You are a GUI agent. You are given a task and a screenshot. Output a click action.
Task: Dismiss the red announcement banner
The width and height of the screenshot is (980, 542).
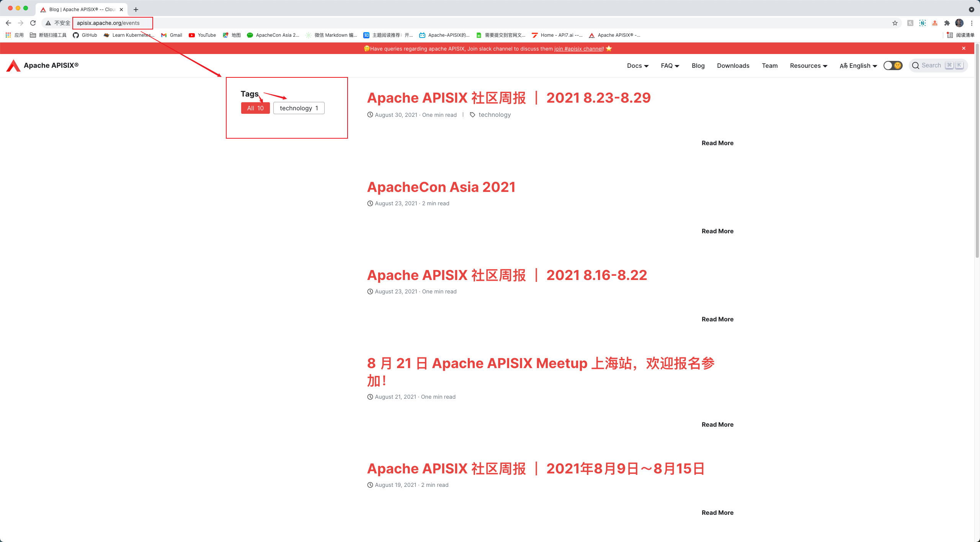[x=964, y=48]
